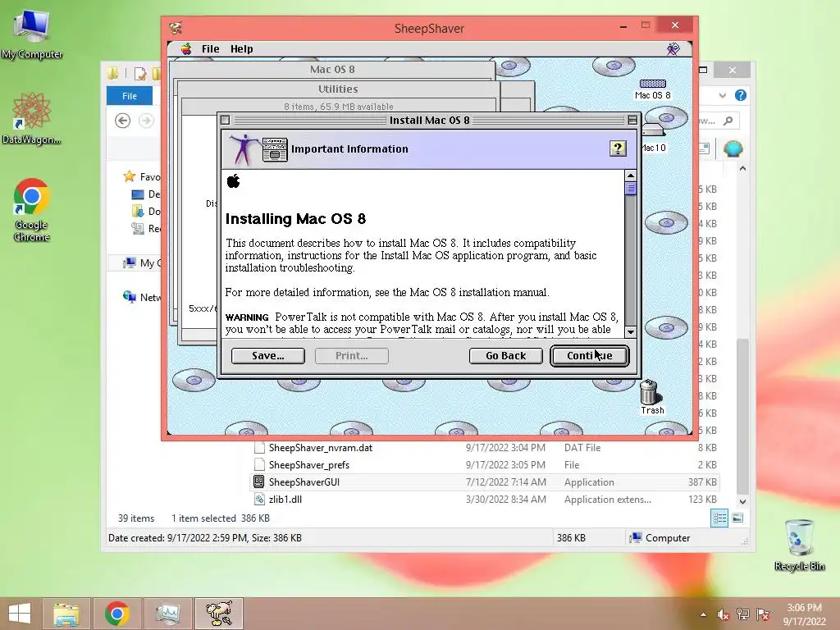The width and height of the screenshot is (840, 630).
Task: Click the Action Center flag tray icon
Action: [x=763, y=614]
